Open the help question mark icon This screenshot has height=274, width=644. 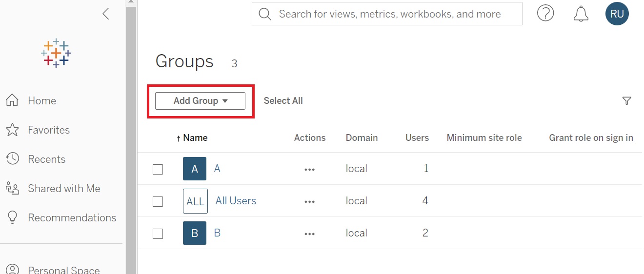pyautogui.click(x=545, y=14)
